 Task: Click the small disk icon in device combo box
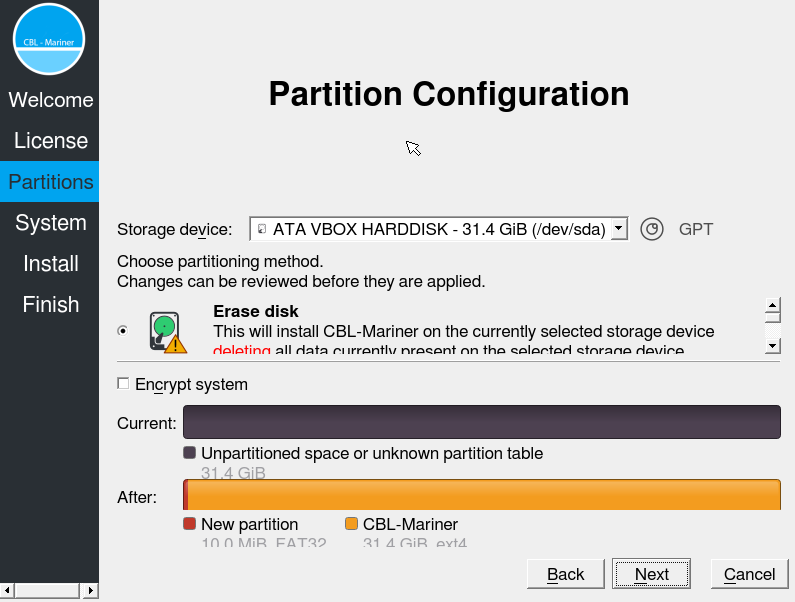click(262, 229)
